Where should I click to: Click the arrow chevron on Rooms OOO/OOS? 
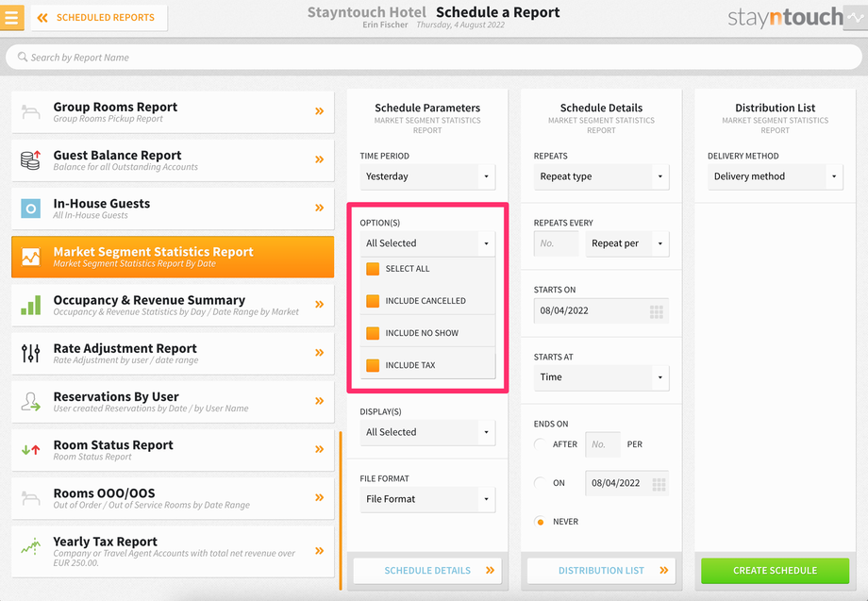click(x=320, y=497)
